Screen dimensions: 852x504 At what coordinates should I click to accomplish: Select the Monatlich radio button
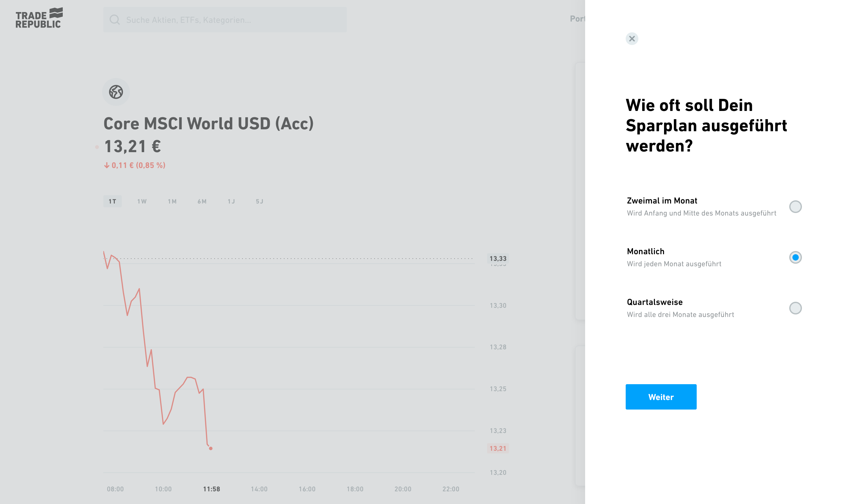795,257
